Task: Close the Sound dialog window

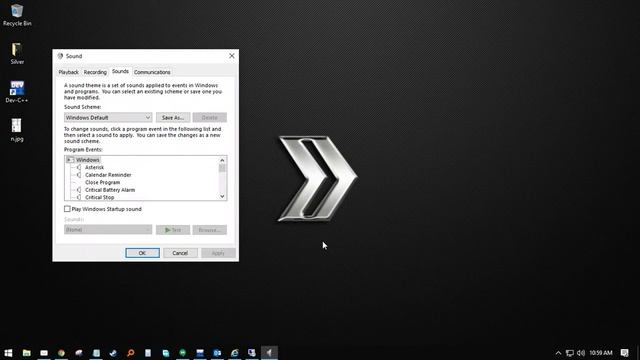Action: coord(232,56)
